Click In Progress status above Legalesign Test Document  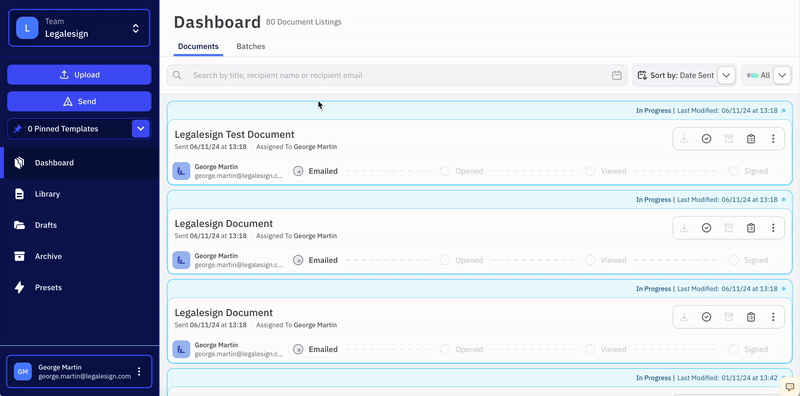(x=653, y=111)
